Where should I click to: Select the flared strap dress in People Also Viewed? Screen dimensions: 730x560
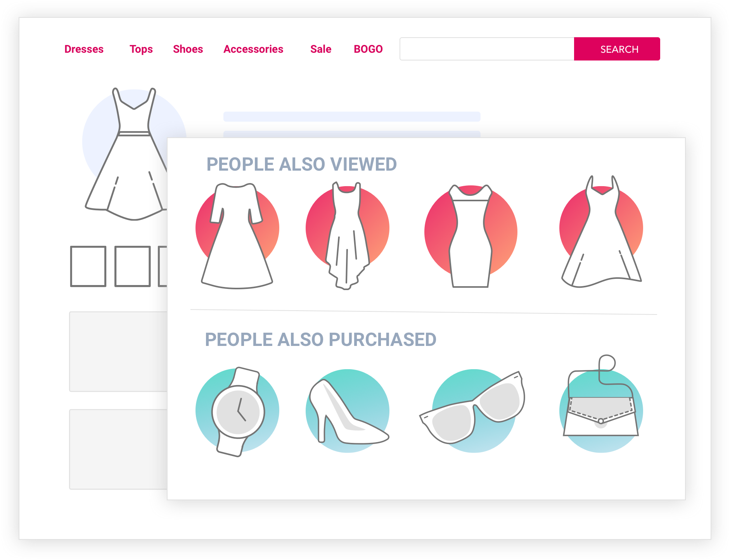(601, 233)
